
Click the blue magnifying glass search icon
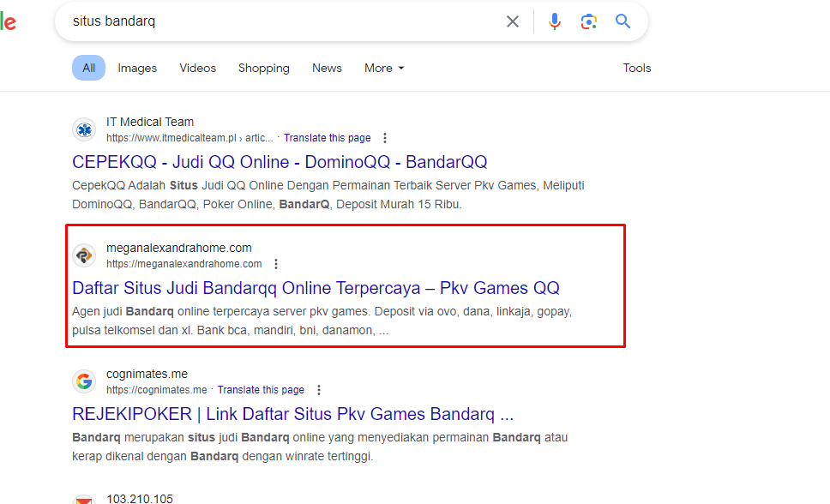[x=623, y=21]
